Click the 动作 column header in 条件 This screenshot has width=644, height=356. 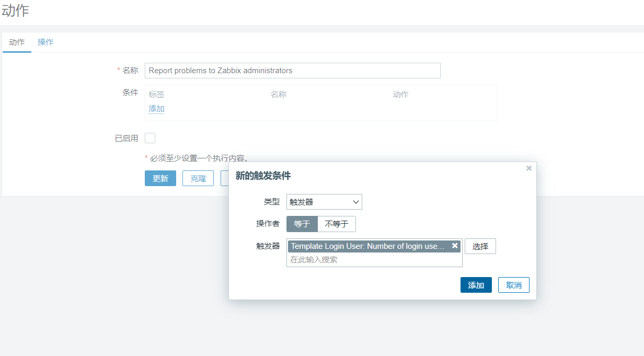point(400,95)
